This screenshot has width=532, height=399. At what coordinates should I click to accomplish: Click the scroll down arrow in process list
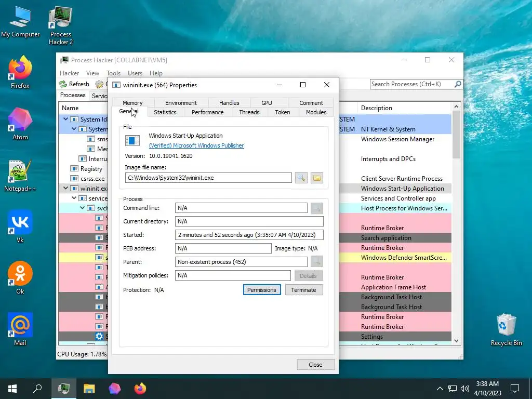[456, 341]
